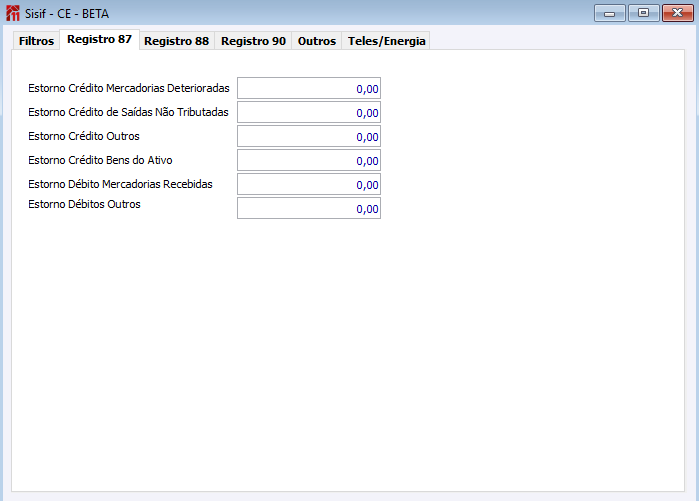Image resolution: width=699 pixels, height=501 pixels.
Task: Close the Sisif - CE - BETA window
Action: tap(678, 13)
